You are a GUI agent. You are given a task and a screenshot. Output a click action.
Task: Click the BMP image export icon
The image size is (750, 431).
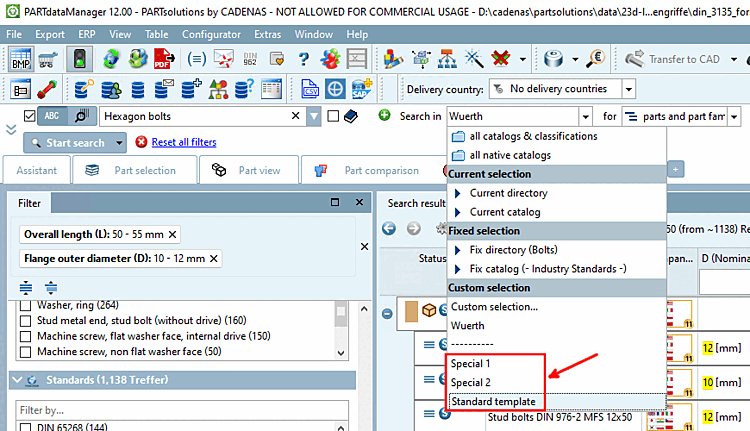point(21,59)
